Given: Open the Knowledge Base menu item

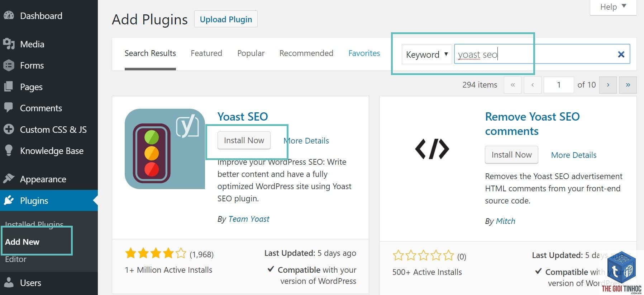Looking at the screenshot, I should (49, 151).
